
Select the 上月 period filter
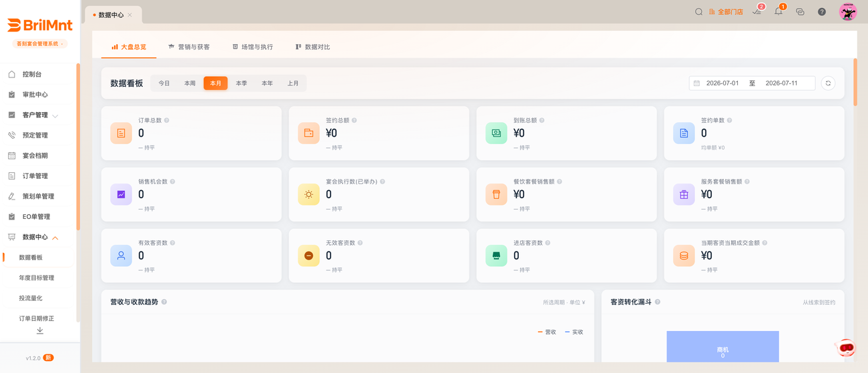(x=293, y=83)
